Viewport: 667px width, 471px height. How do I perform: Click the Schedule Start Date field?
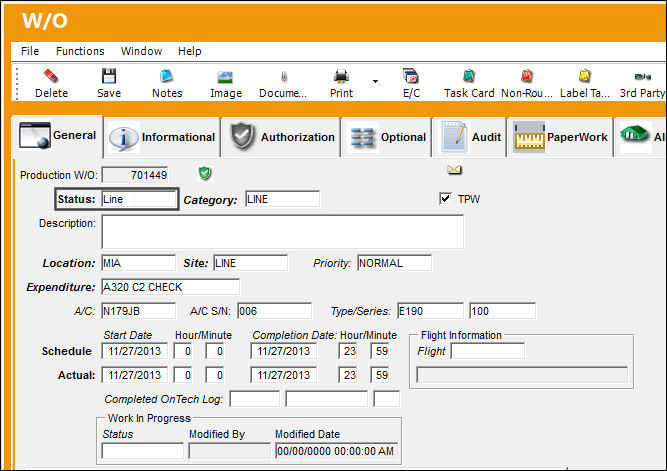pos(134,351)
